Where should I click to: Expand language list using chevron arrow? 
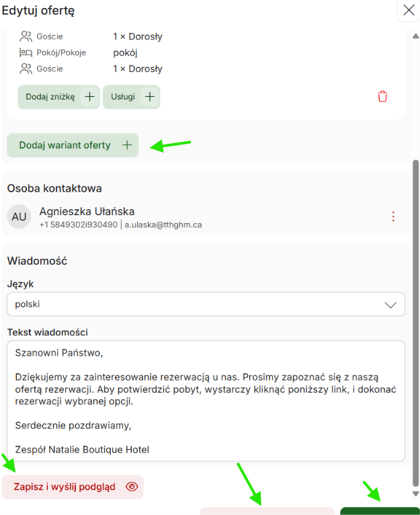(390, 305)
